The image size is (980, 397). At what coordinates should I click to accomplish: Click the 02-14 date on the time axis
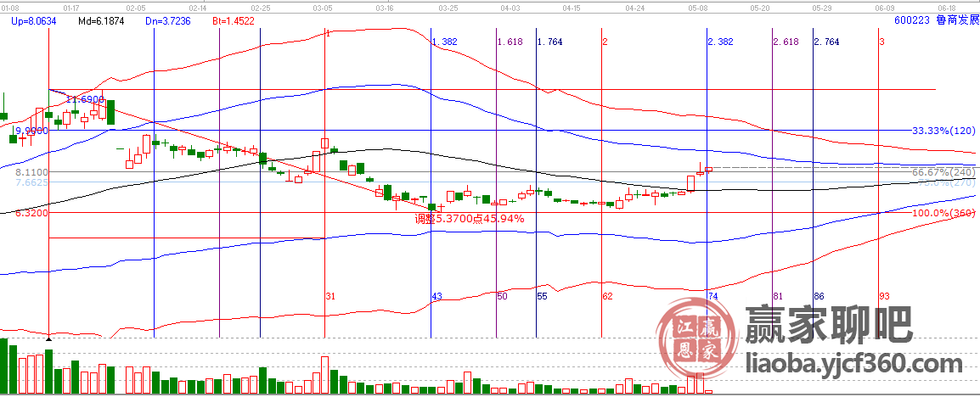pos(198,8)
